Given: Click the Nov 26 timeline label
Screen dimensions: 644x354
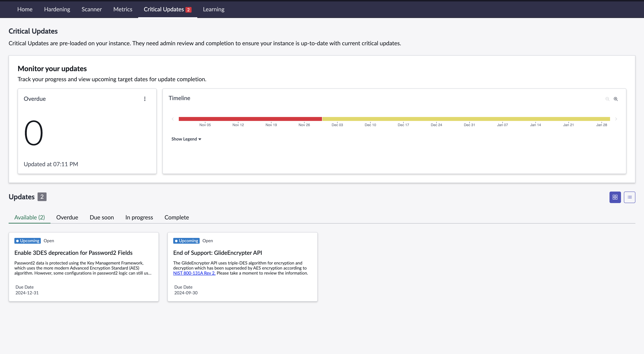Looking at the screenshot, I should pyautogui.click(x=304, y=125).
